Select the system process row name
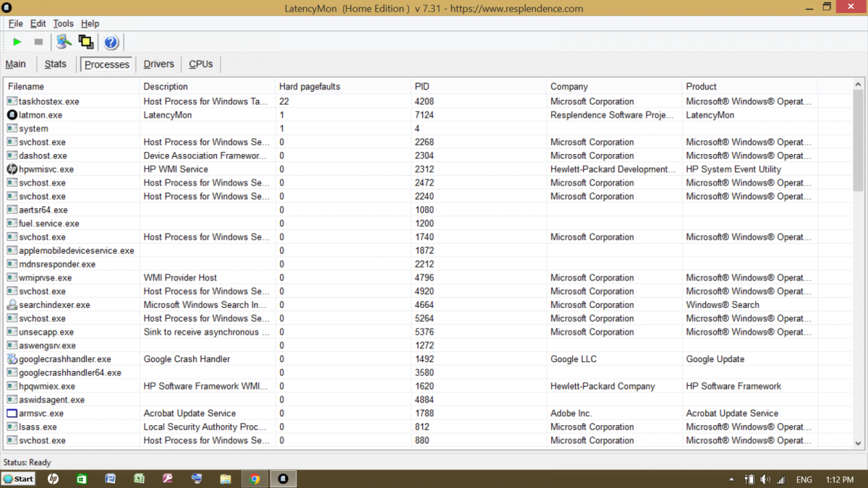The height and width of the screenshot is (488, 868). 34,129
